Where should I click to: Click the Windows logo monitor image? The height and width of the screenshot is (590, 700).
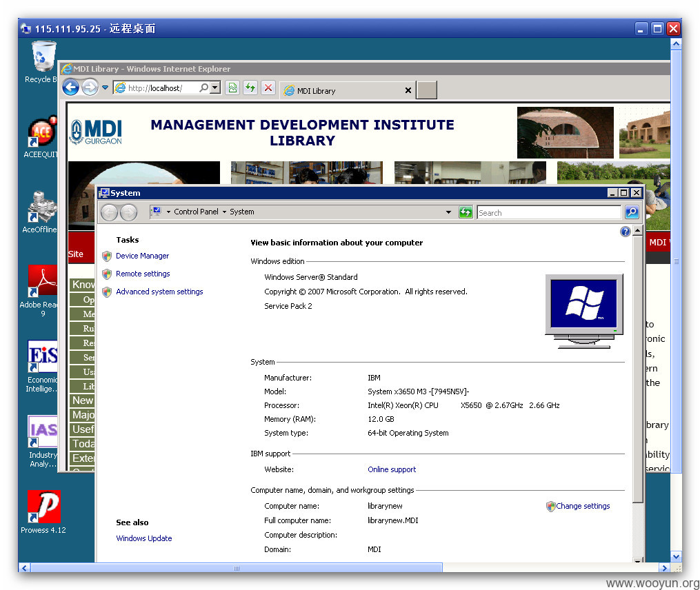pos(584,311)
